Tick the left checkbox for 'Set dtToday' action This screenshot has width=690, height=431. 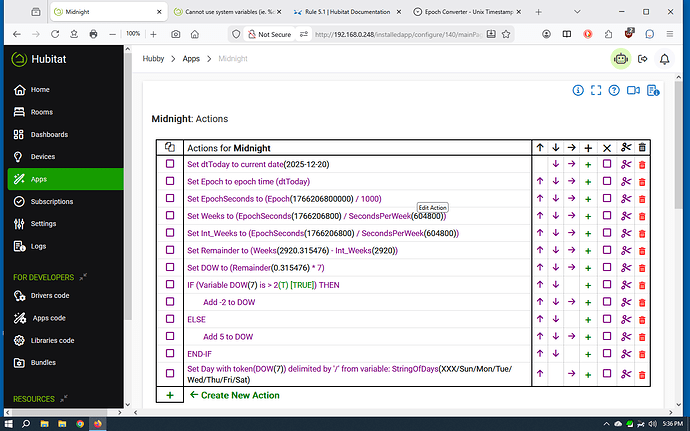coord(170,164)
